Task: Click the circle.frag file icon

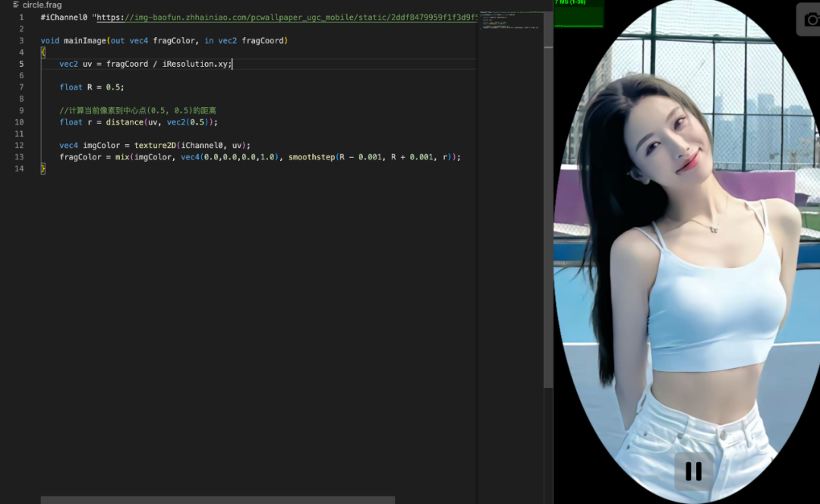Action: point(16,5)
